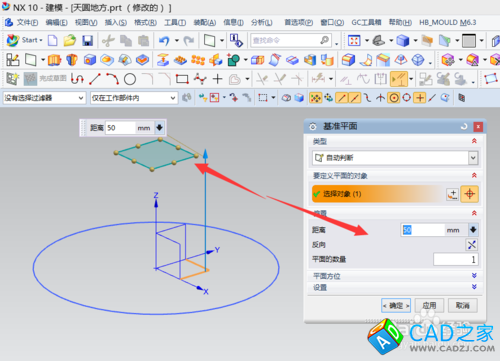Toggle the arc center snap point
500x361 pixels.
pyautogui.click(x=394, y=98)
